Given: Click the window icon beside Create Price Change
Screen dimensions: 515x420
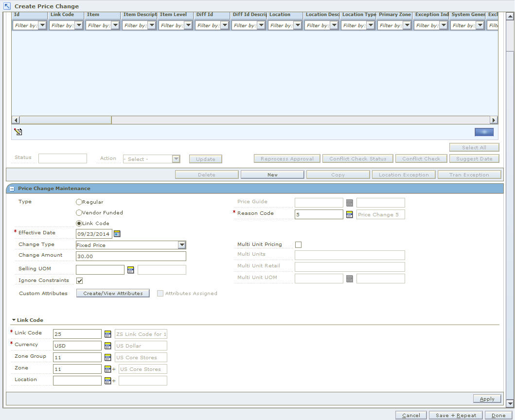Looking at the screenshot, I should click(x=7, y=6).
